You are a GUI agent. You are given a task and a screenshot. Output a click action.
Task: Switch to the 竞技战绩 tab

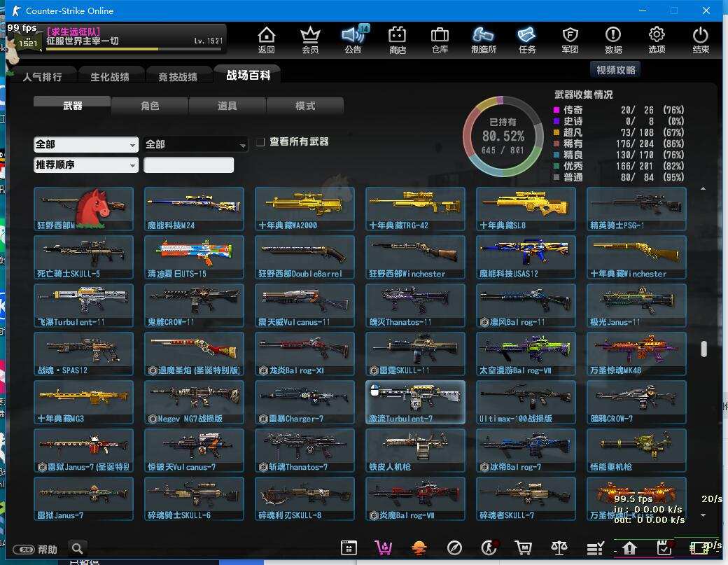(178, 76)
